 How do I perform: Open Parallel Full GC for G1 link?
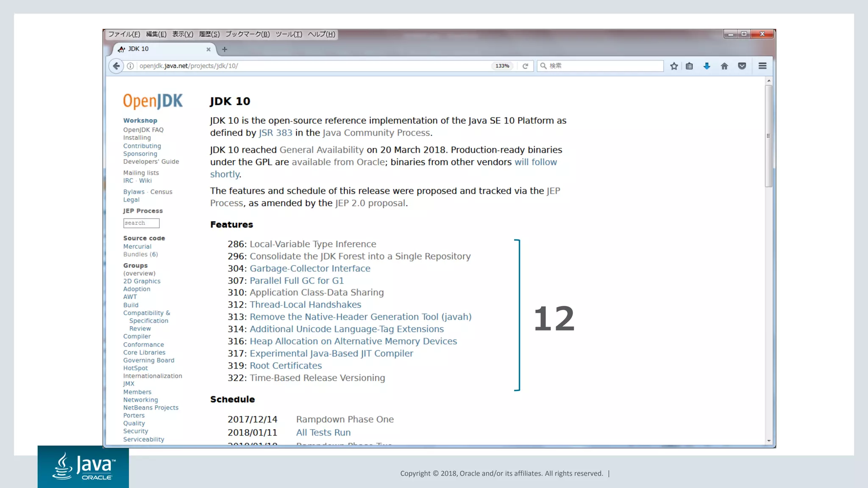(297, 281)
